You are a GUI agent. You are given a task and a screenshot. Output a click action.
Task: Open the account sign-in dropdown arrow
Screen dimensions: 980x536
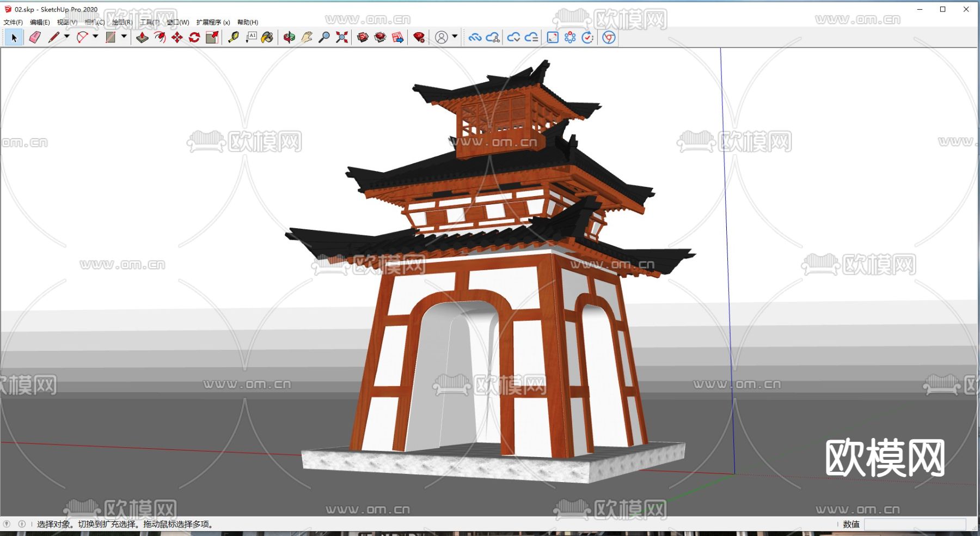point(455,36)
